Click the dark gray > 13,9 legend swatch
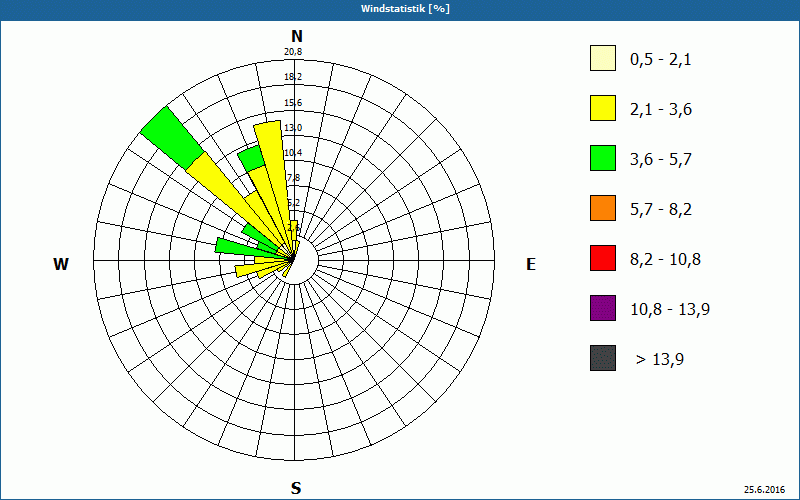 [x=603, y=358]
